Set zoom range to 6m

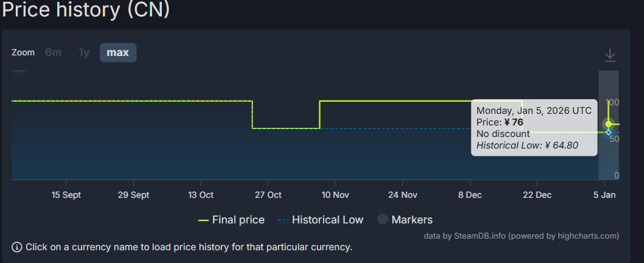[x=54, y=52]
